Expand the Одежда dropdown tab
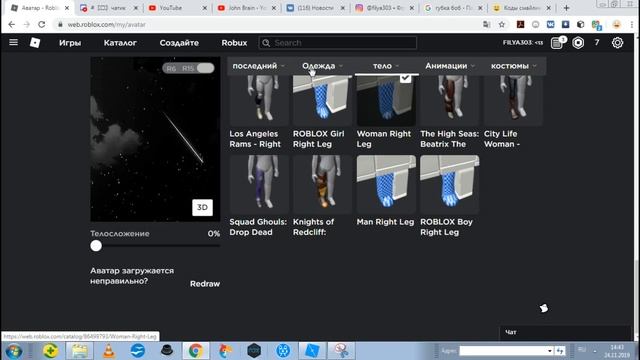640x360 pixels. click(x=322, y=66)
